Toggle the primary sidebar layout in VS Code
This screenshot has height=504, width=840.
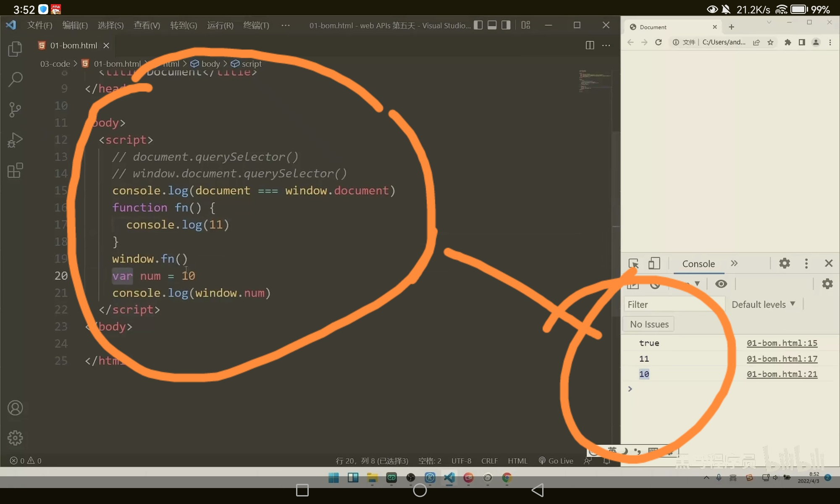pos(478,25)
